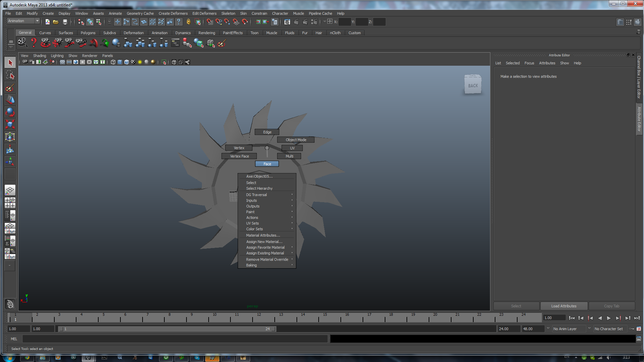Click the Select button in Attribute Editor

tap(516, 306)
